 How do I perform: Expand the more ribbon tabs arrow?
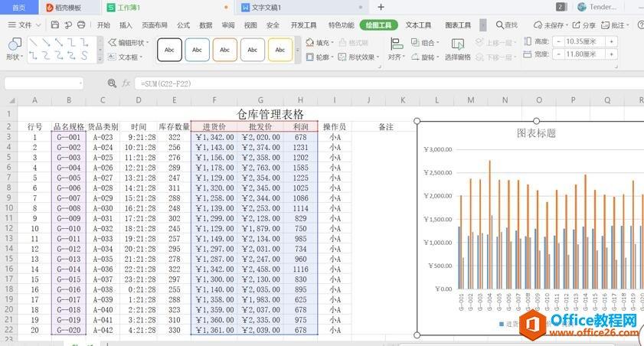[x=483, y=25]
